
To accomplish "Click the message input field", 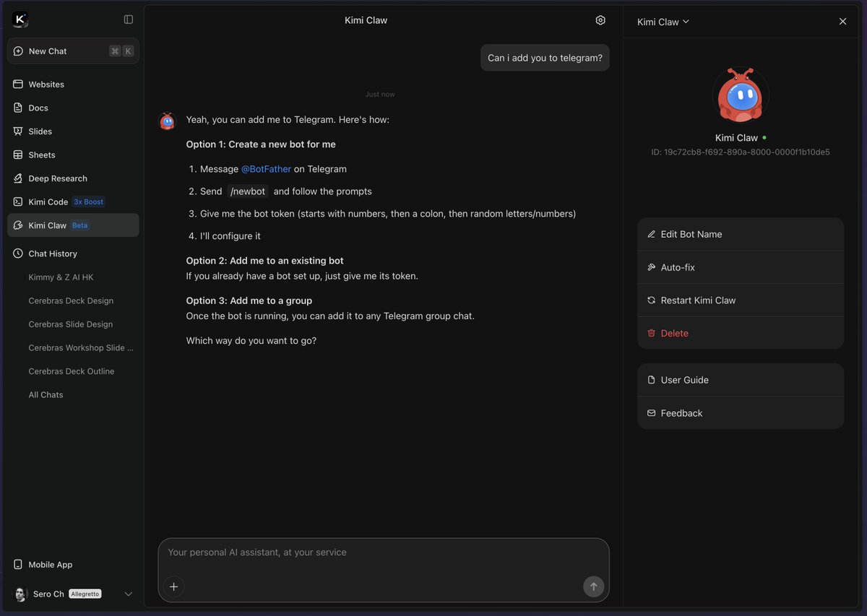I will click(x=384, y=552).
